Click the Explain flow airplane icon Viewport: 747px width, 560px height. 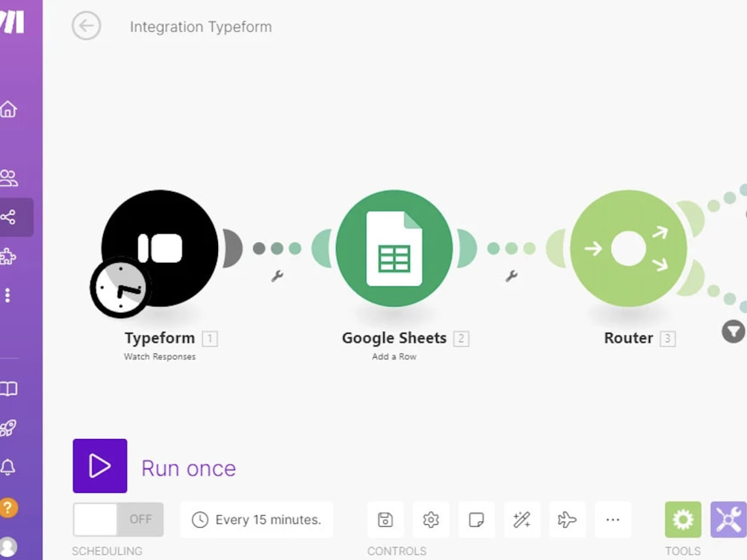pos(568,520)
